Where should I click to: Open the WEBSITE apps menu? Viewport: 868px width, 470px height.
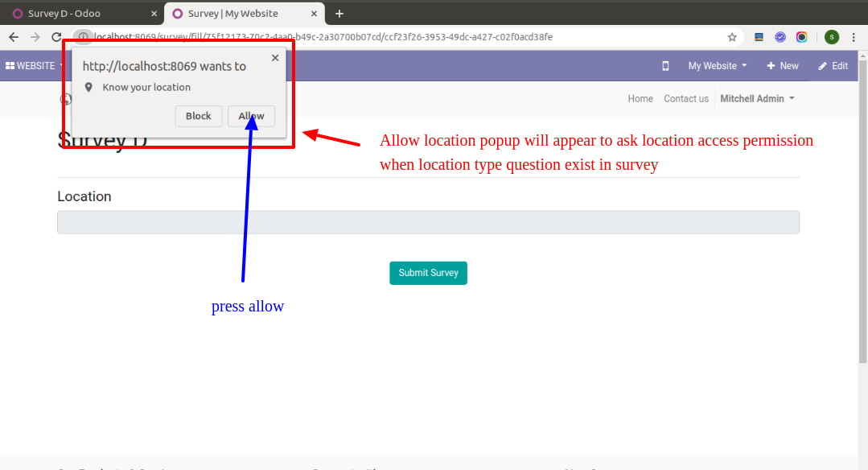click(x=34, y=66)
